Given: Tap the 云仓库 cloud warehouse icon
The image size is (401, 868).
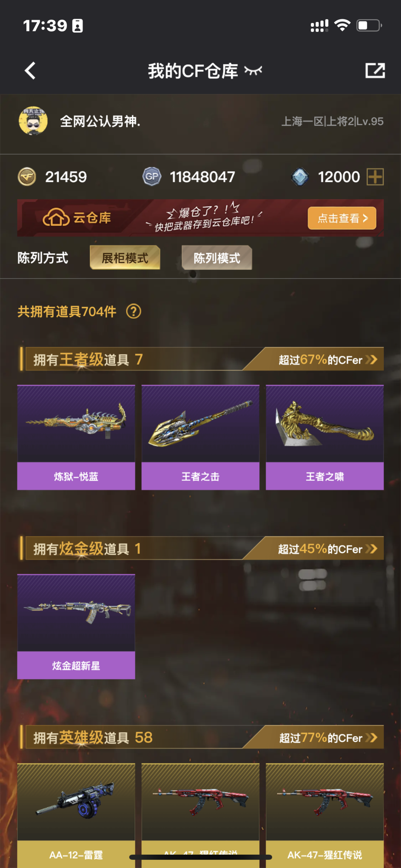Looking at the screenshot, I should click(x=56, y=218).
